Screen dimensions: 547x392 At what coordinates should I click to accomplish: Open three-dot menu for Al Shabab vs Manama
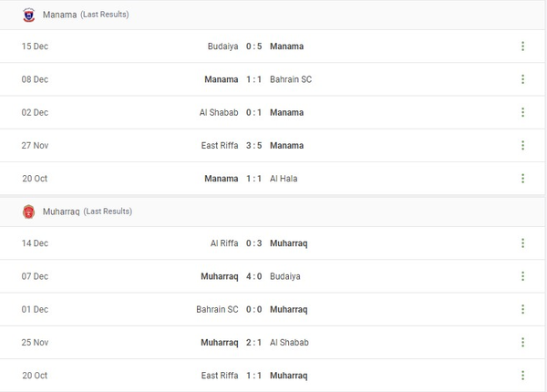click(522, 112)
